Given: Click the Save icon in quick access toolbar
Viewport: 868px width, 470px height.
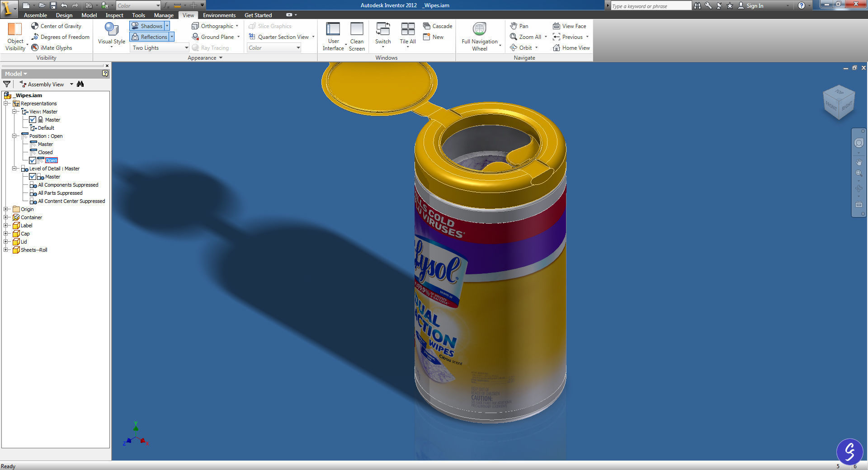Looking at the screenshot, I should click(x=53, y=5).
